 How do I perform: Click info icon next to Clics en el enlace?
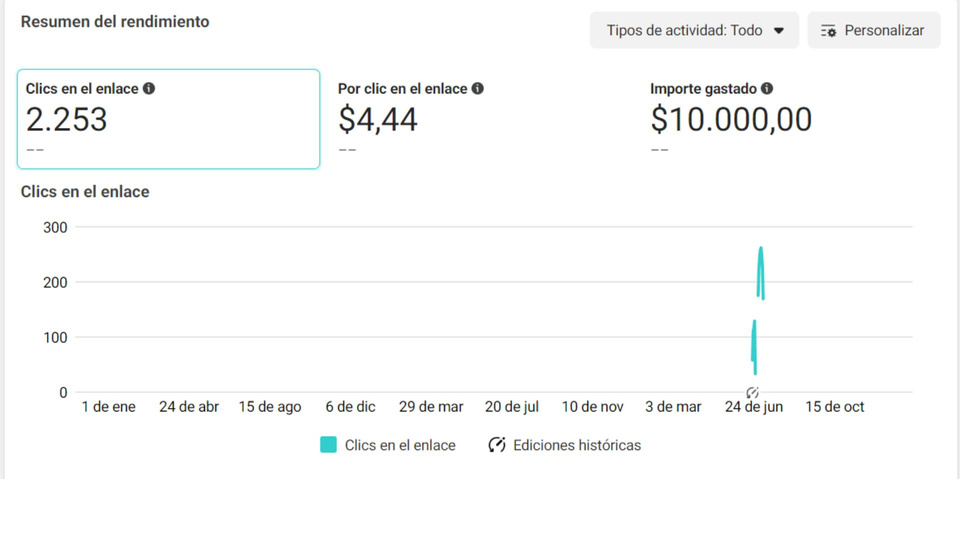[x=149, y=88]
